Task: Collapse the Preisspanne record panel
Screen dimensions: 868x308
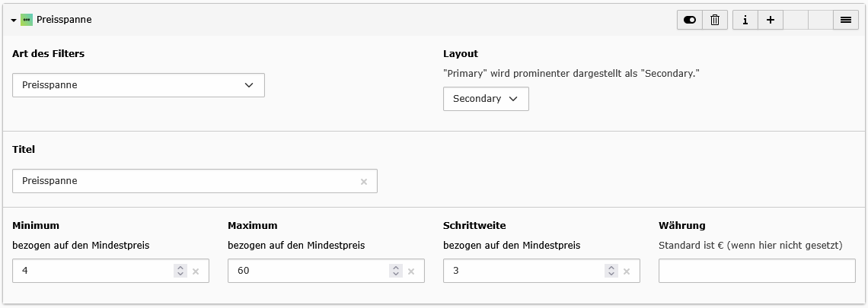Action: [14, 21]
